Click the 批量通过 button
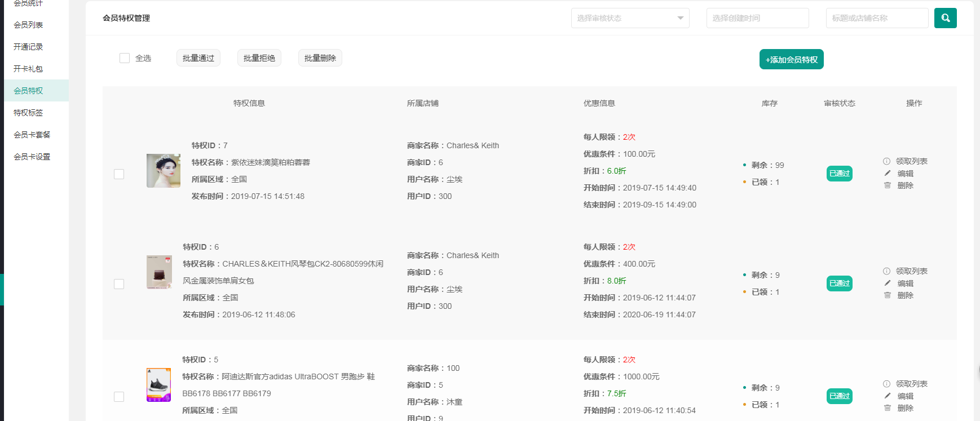 click(198, 58)
